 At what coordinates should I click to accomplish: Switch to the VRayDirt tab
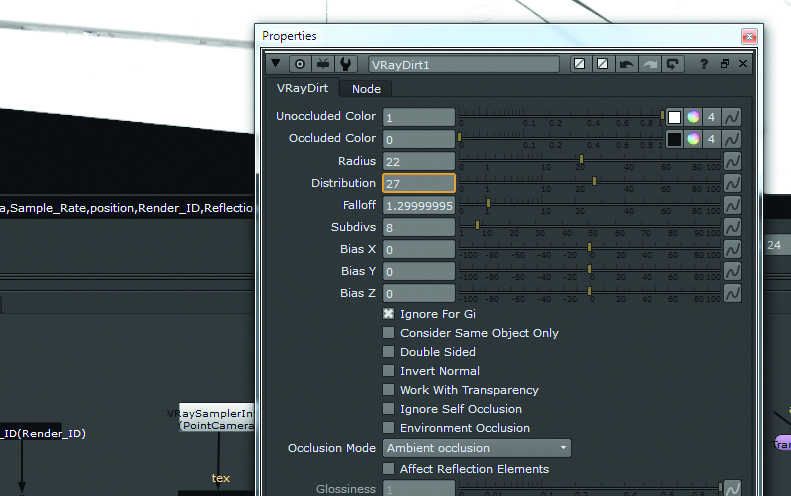click(302, 88)
